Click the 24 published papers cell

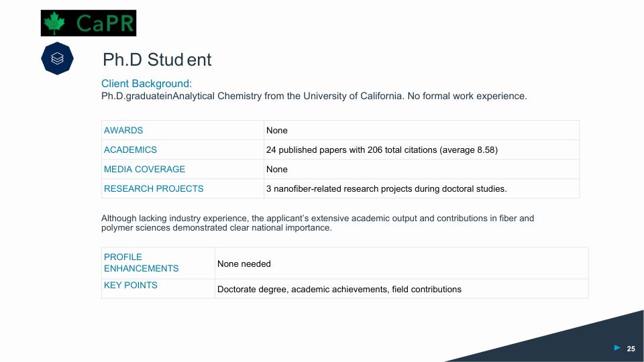(382, 149)
